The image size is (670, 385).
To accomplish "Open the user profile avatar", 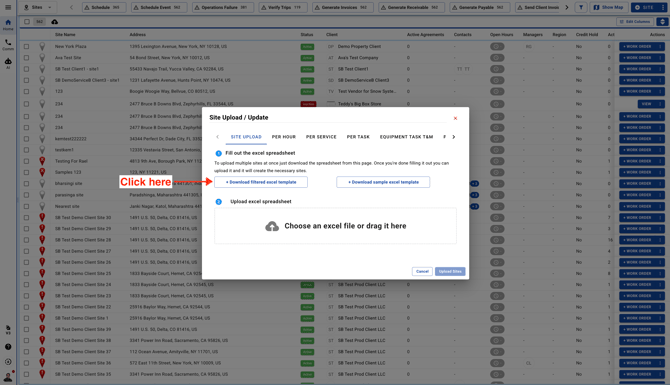I will 8,376.
